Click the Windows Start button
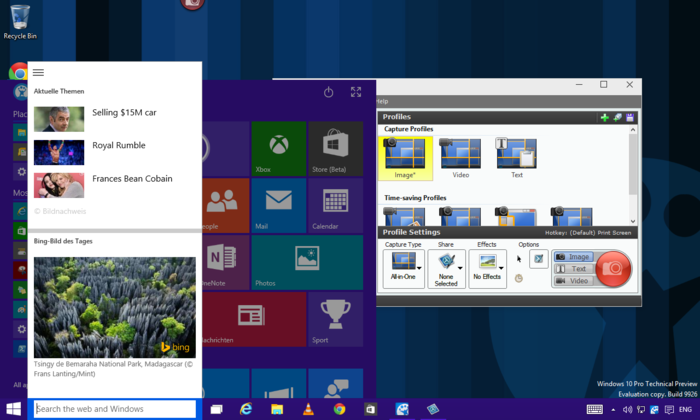This screenshot has height=420, width=700. pyautogui.click(x=13, y=409)
